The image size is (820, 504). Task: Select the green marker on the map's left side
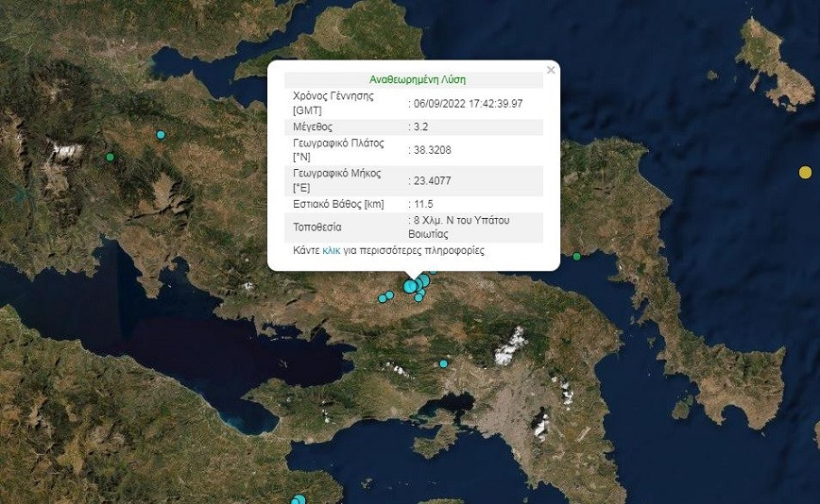coord(111,157)
